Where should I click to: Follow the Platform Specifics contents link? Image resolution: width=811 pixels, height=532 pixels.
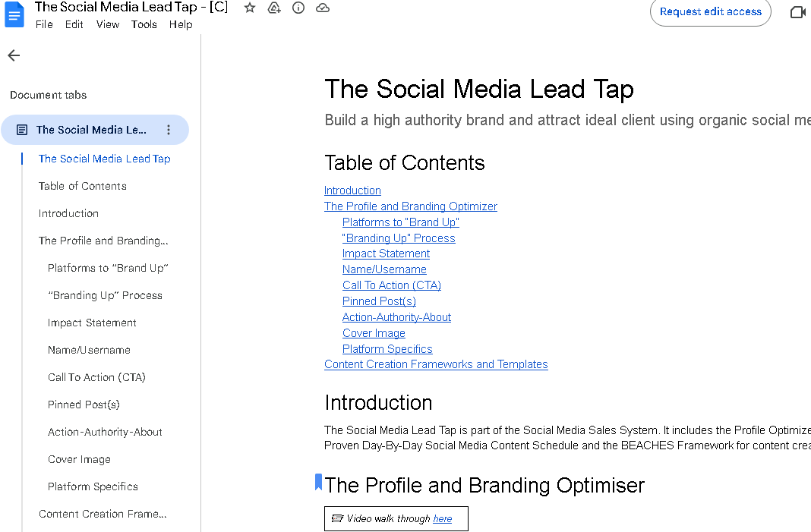[387, 349]
